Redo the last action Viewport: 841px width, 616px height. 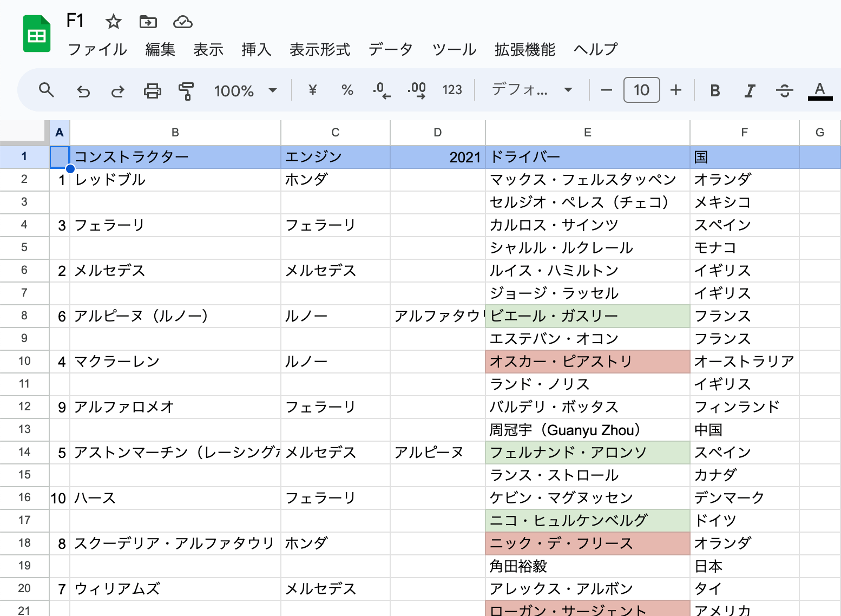(x=117, y=90)
